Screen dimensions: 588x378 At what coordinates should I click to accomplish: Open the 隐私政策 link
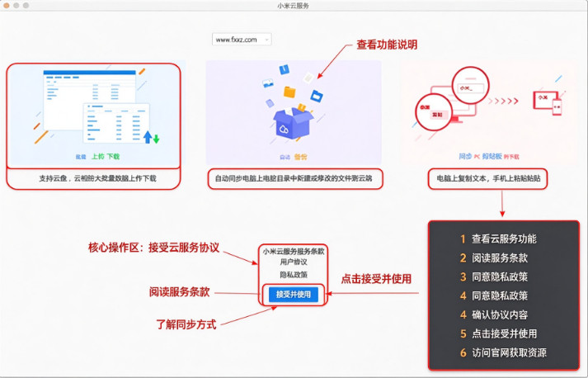(294, 275)
